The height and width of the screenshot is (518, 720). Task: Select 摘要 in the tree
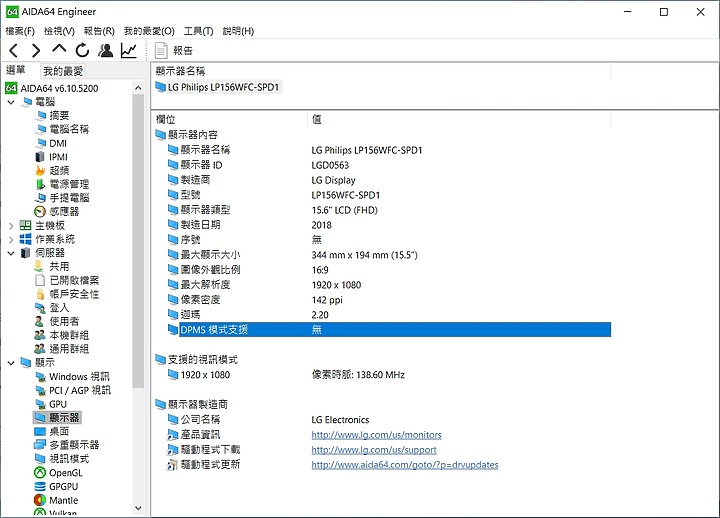click(53, 116)
